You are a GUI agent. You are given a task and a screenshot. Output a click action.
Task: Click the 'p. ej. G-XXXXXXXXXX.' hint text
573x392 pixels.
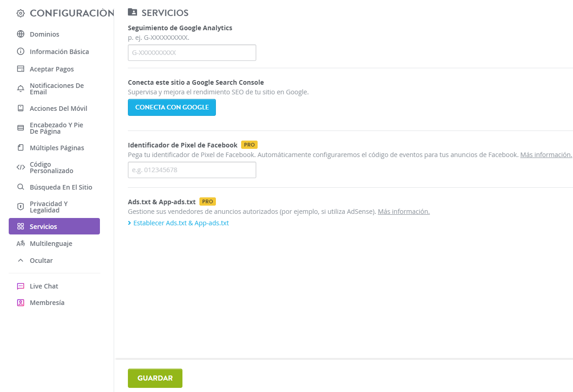pyautogui.click(x=159, y=38)
